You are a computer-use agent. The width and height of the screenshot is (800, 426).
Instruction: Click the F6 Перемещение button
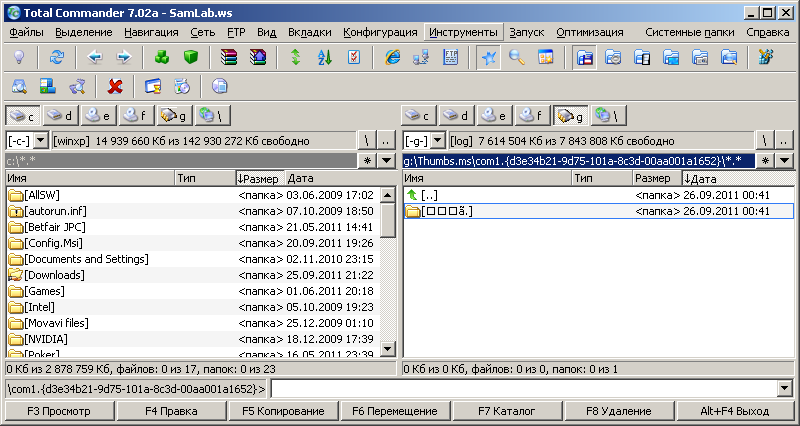click(x=395, y=411)
